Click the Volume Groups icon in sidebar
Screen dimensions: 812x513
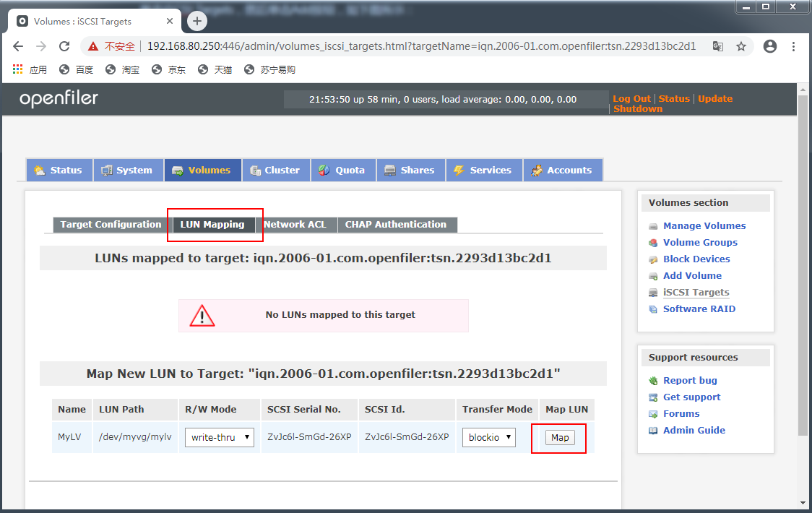652,242
